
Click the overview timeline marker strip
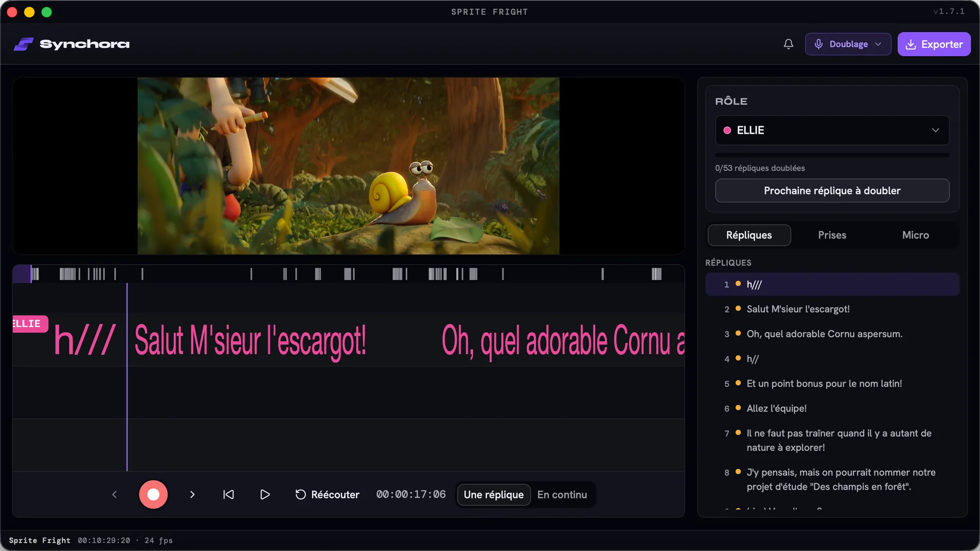pyautogui.click(x=348, y=274)
